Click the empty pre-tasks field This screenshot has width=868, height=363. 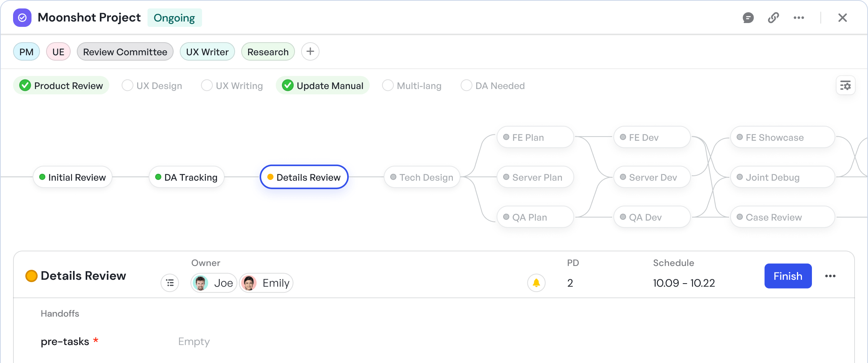tap(194, 342)
